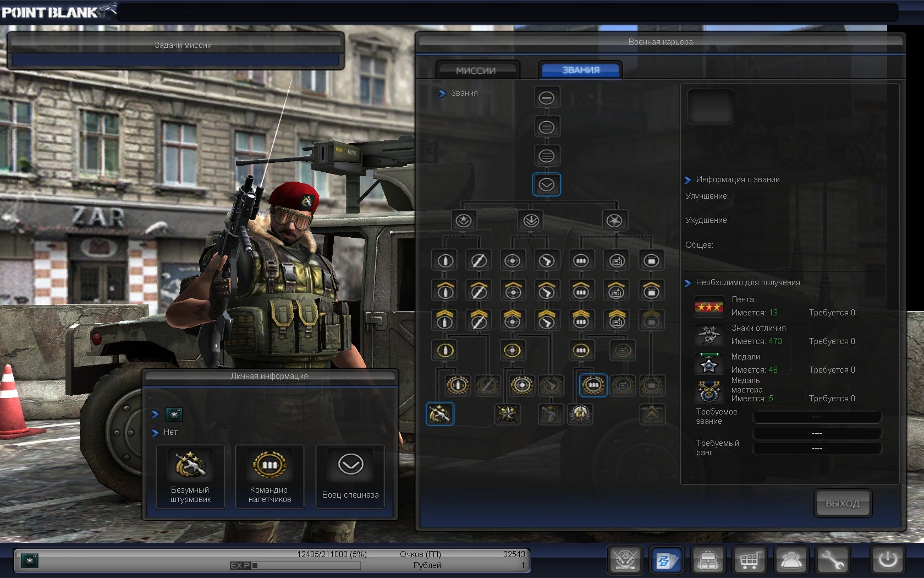
Task: Click the arrow beside Информация о звании
Action: (x=687, y=180)
